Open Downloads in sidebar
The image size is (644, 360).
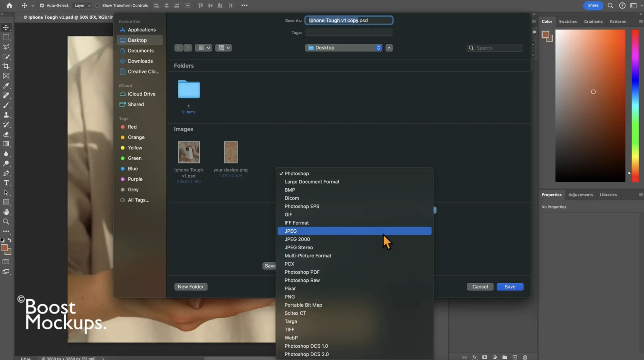(140, 61)
